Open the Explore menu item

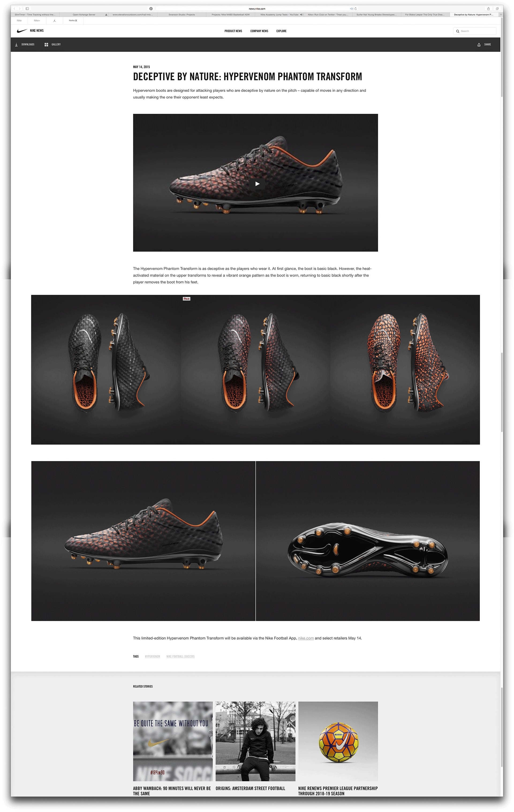pyautogui.click(x=281, y=31)
